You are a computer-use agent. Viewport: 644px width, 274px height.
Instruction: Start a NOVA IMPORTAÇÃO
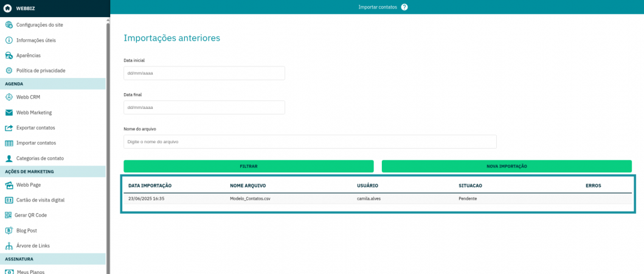coord(507,166)
